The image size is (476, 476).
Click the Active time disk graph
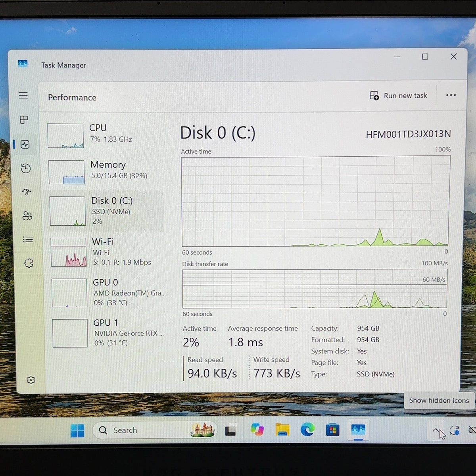tap(315, 201)
